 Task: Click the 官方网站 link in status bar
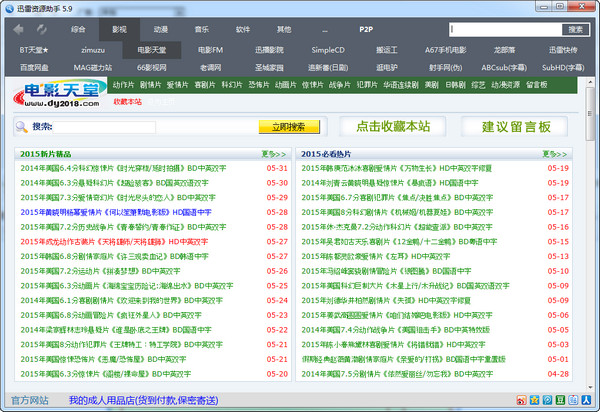[29, 400]
